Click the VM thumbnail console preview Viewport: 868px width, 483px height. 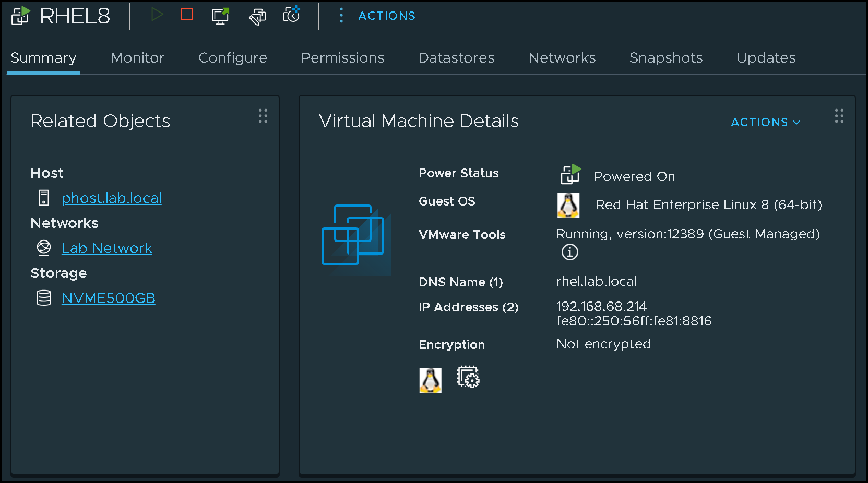coord(356,236)
